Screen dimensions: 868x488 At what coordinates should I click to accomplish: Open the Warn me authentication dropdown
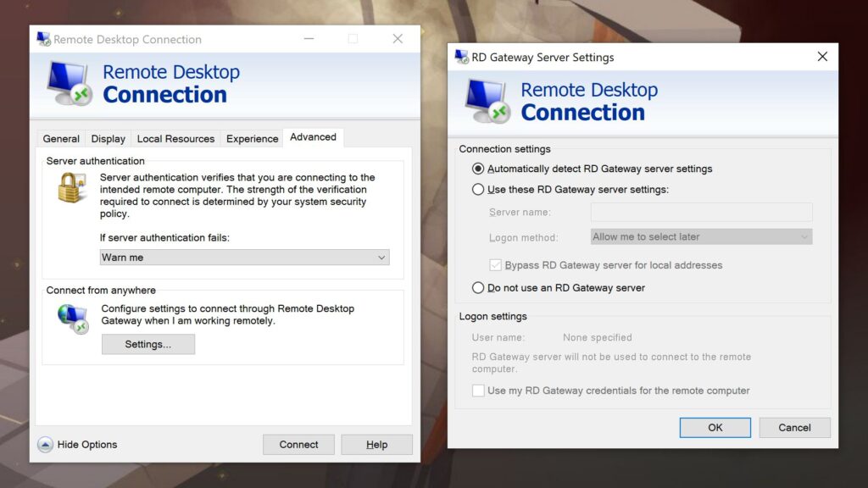(x=245, y=258)
